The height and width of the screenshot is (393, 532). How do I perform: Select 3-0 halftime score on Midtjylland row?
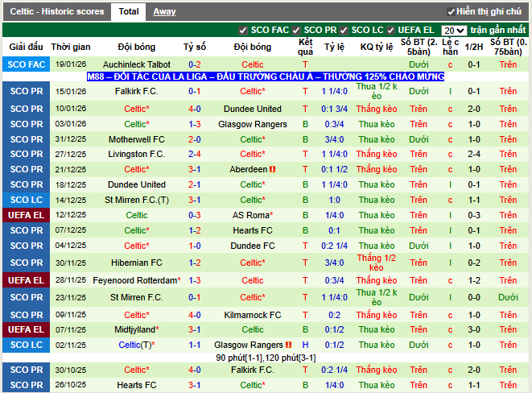pyautogui.click(x=473, y=329)
